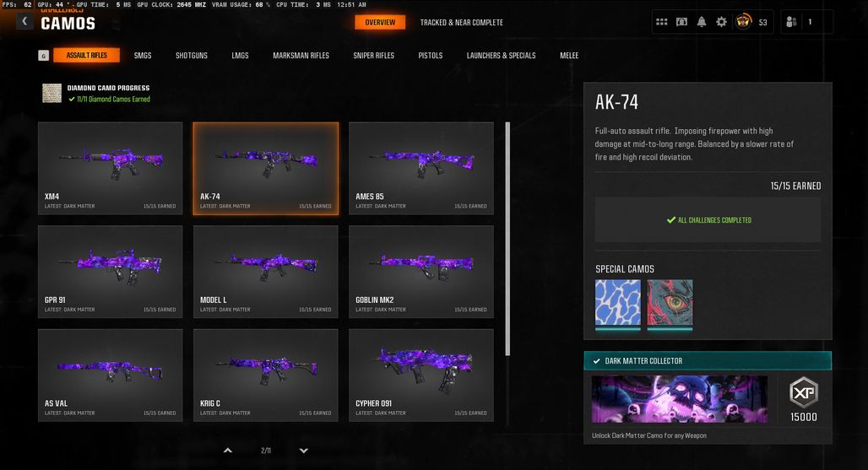Select the Assault Rifles category
Viewport: 868px width, 470px height.
(x=86, y=56)
